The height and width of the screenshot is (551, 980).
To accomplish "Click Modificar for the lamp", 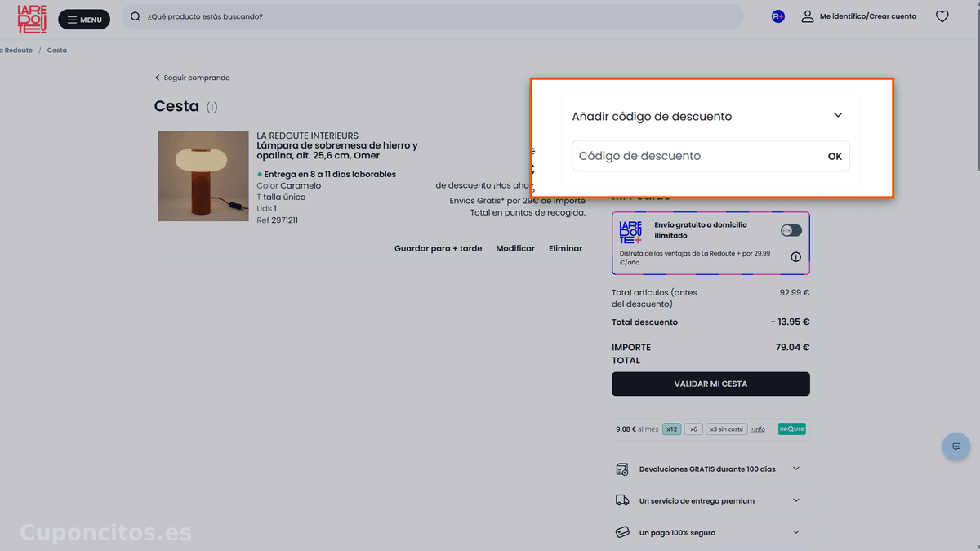I will click(515, 248).
